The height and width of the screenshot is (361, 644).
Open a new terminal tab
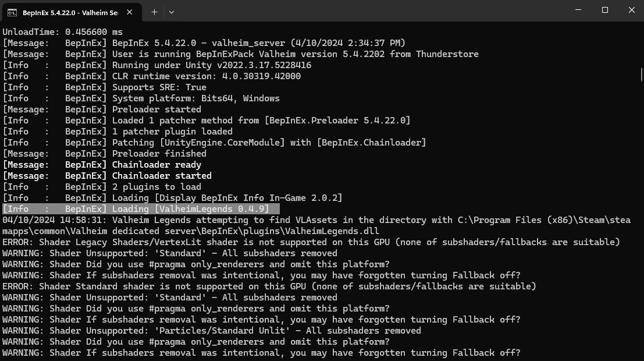[154, 12]
